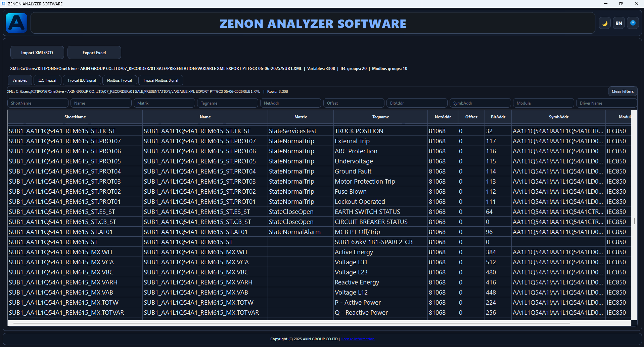Image resolution: width=644 pixels, height=347 pixels.
Task: Sort by the SymbAddr column header
Action: pos(559,117)
